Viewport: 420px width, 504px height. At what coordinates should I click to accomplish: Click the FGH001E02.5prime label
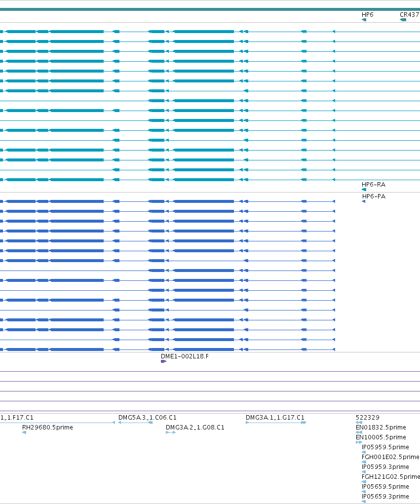390,457
